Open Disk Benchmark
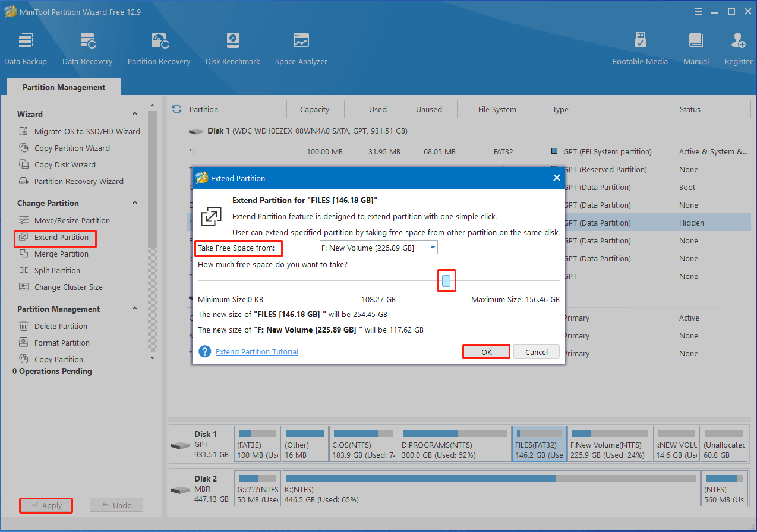757x532 pixels. 233,49
